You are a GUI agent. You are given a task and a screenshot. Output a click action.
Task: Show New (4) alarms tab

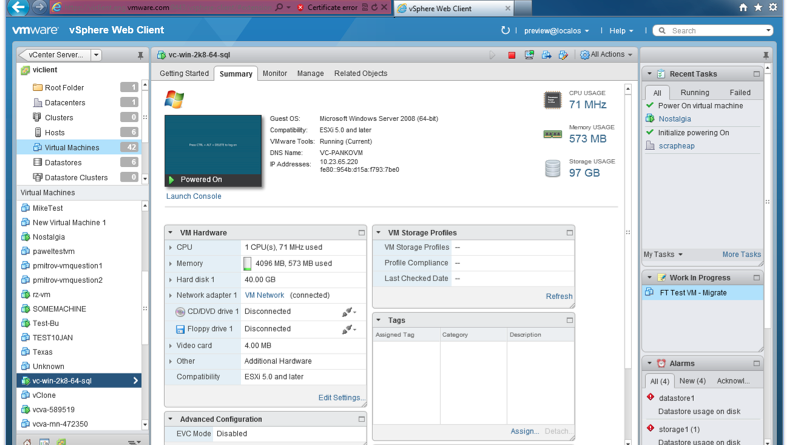click(x=693, y=381)
